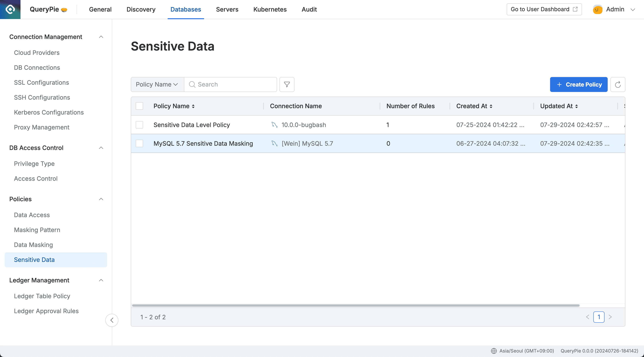Open the Policy Name search field dropdown
644x357 pixels.
click(x=157, y=84)
